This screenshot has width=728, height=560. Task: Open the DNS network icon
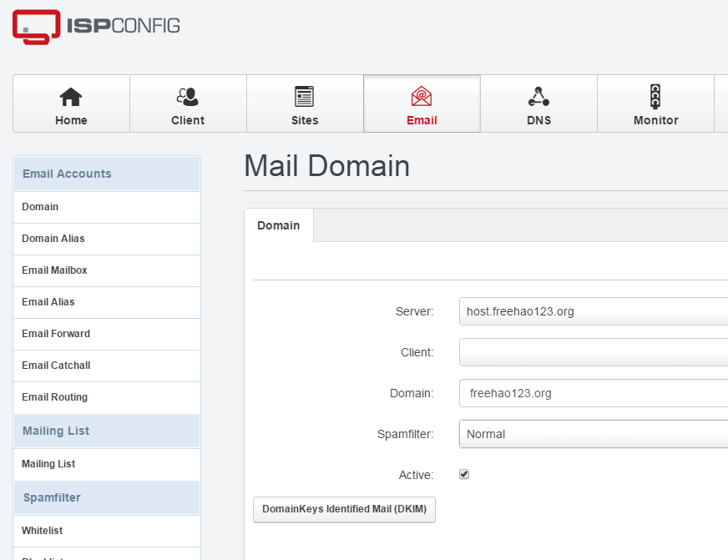tap(538, 97)
